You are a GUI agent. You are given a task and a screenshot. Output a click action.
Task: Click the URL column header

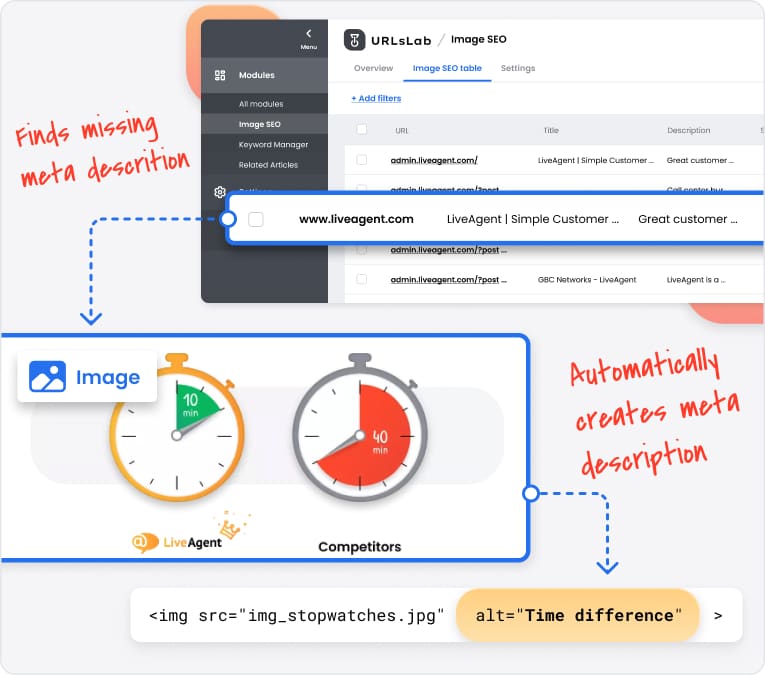(x=402, y=131)
